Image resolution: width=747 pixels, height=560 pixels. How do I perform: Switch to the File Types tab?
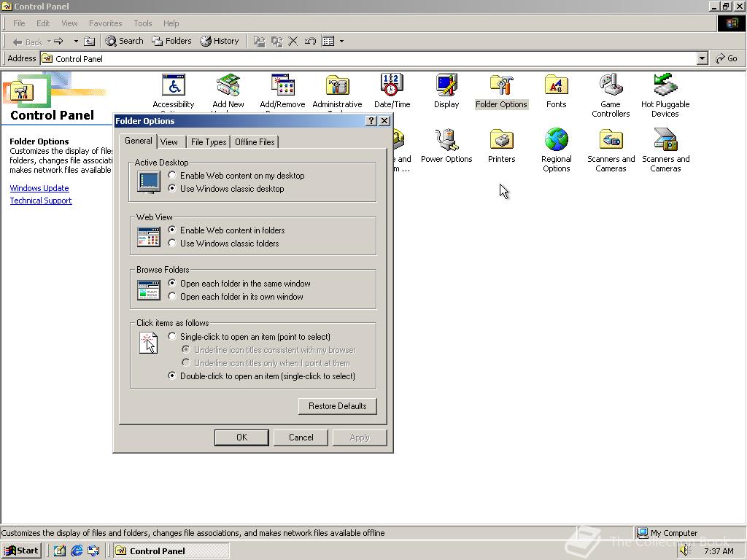point(208,142)
